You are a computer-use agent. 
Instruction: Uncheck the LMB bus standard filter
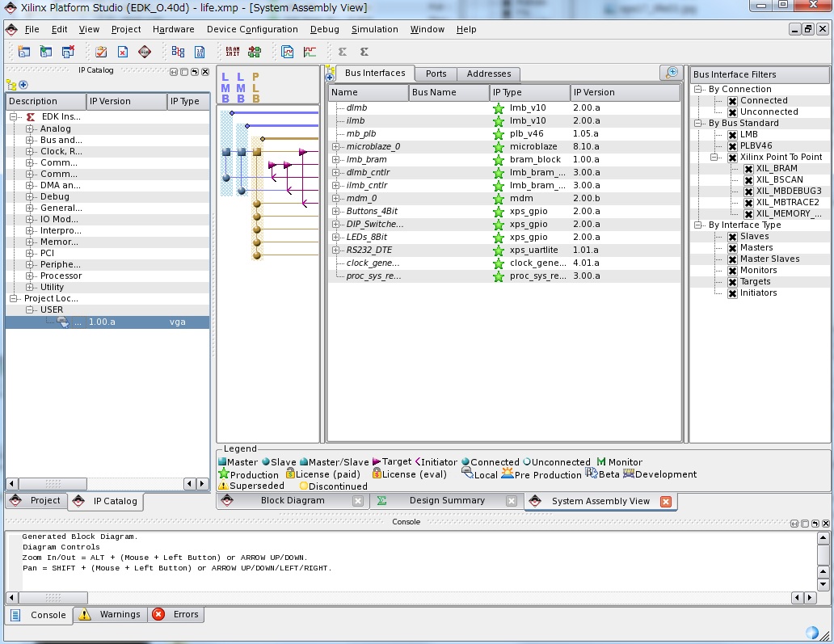[732, 135]
